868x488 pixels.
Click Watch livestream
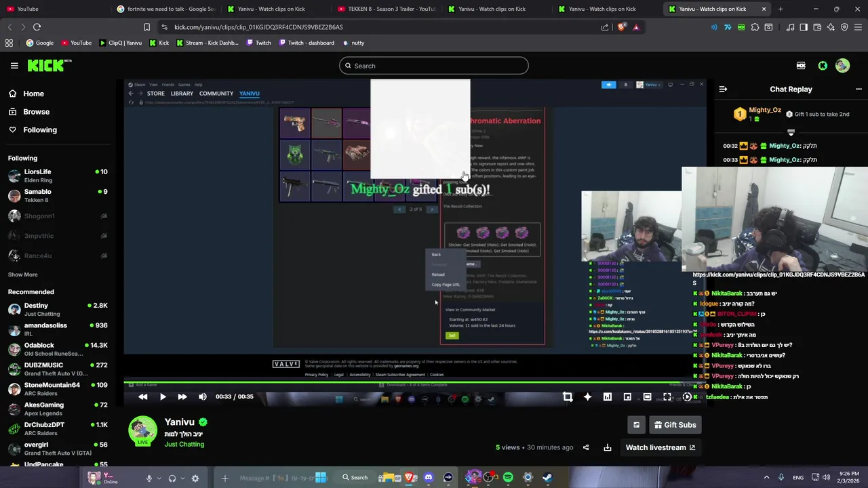(x=660, y=447)
